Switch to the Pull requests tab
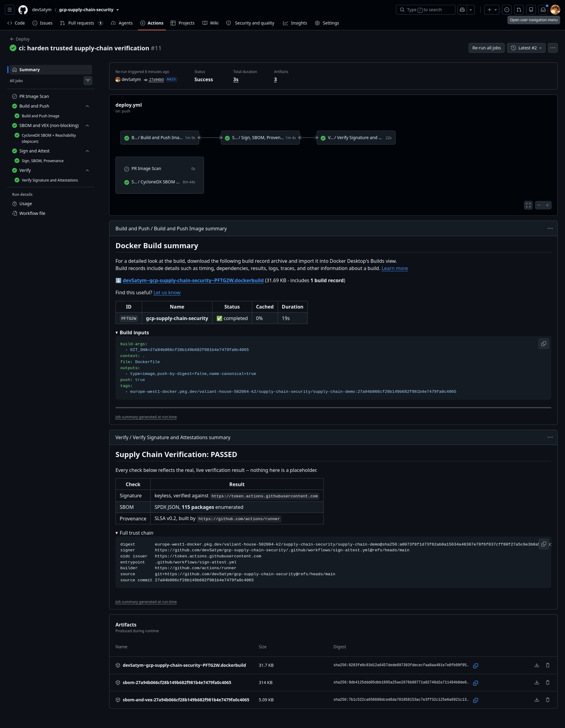This screenshot has width=565, height=728. (x=82, y=23)
